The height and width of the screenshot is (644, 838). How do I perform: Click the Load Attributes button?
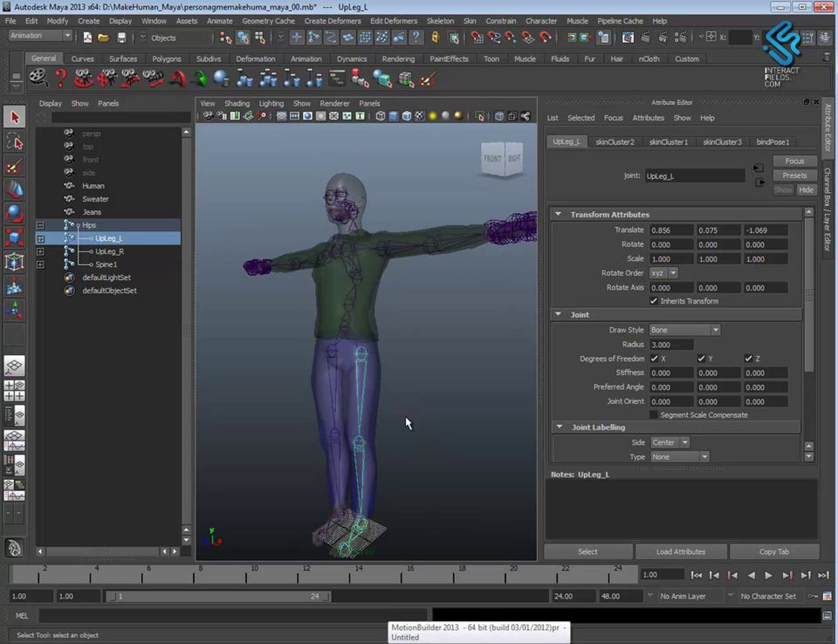(x=681, y=552)
